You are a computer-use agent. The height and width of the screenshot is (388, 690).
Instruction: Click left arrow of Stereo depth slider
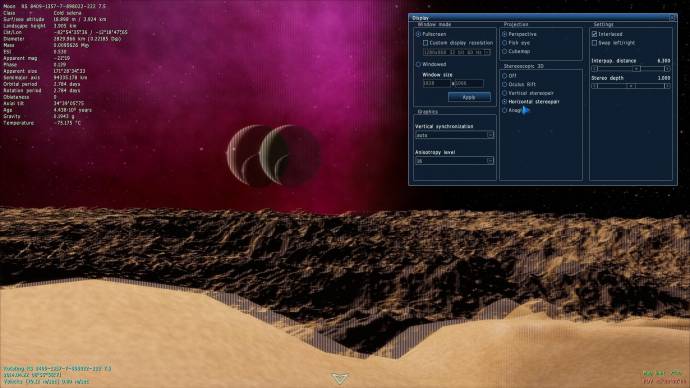coord(595,86)
